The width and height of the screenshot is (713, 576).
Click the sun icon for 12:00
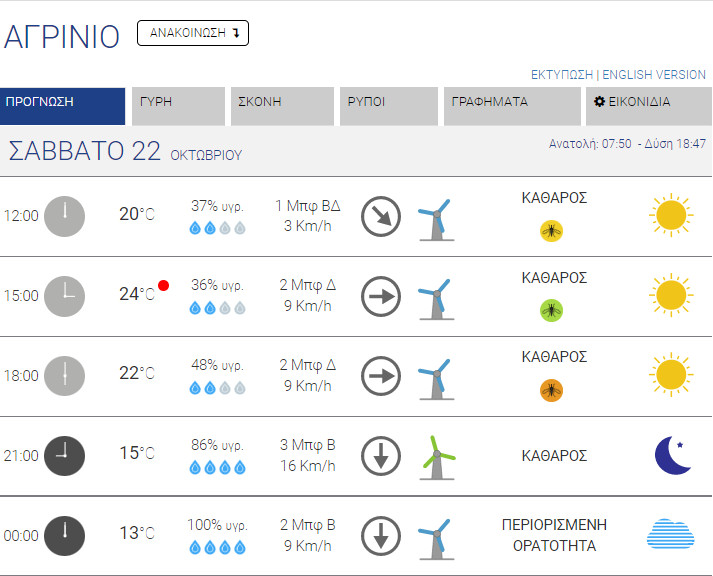(x=670, y=215)
